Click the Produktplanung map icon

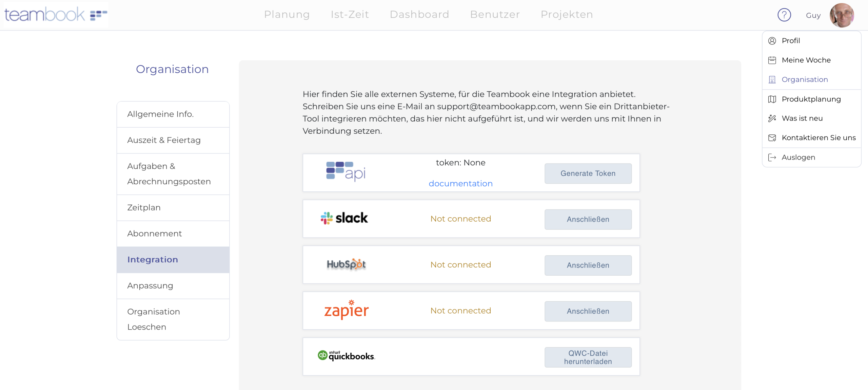772,99
